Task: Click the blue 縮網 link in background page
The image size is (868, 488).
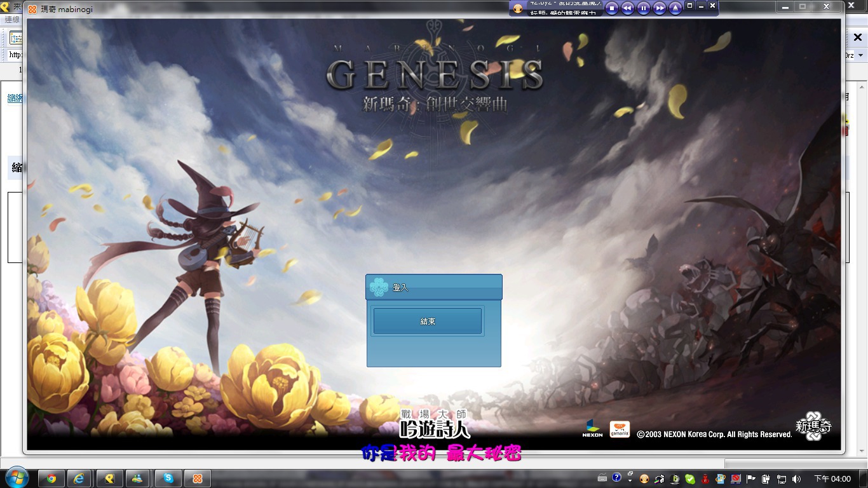Action: [x=15, y=98]
